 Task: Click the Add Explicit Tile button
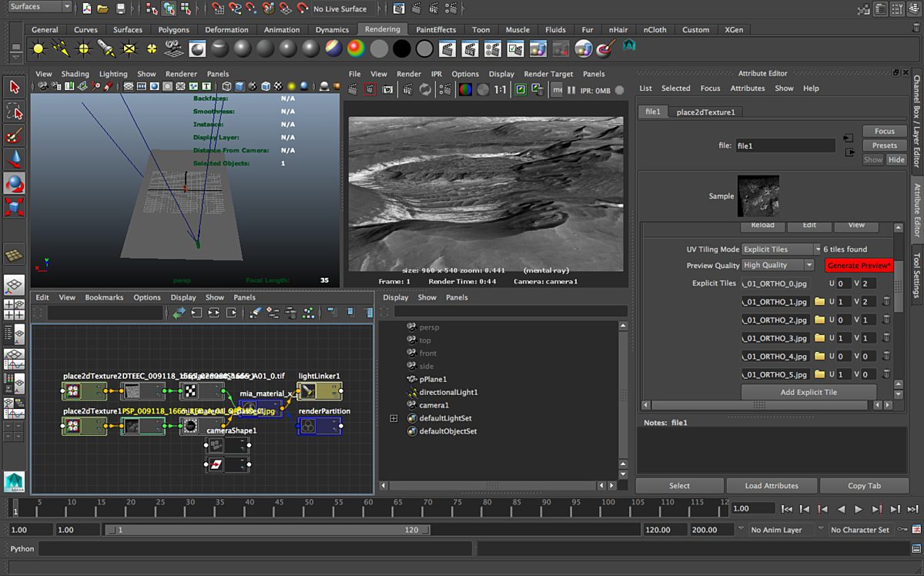(x=808, y=392)
